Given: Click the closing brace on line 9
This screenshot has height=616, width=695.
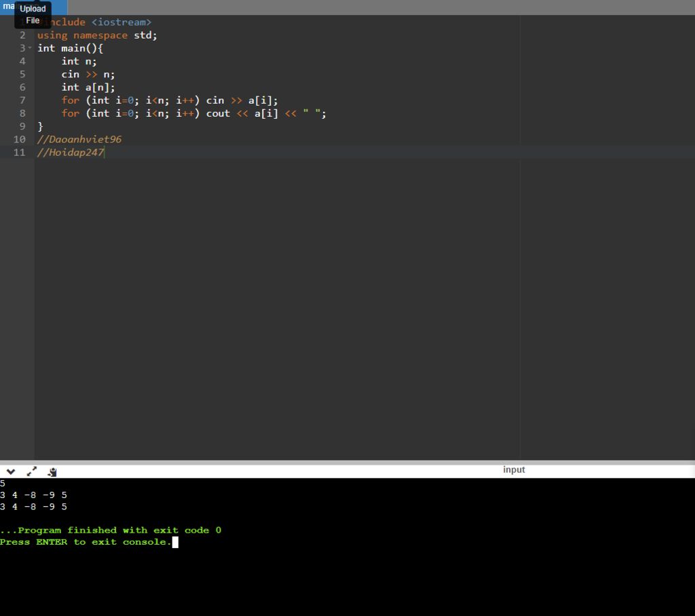Looking at the screenshot, I should [40, 126].
